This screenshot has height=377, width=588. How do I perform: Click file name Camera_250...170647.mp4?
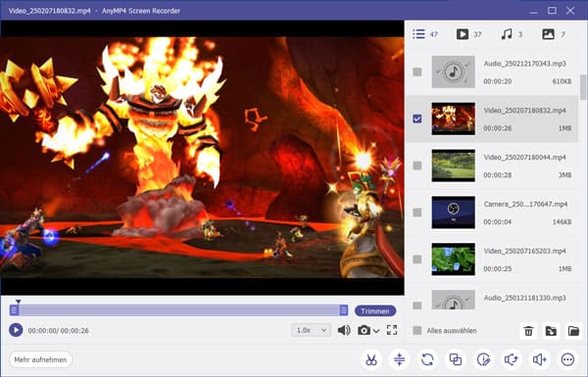point(525,205)
